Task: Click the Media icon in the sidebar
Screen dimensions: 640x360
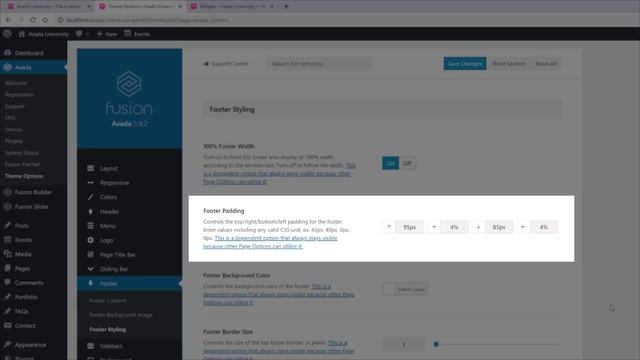Action: (7, 254)
